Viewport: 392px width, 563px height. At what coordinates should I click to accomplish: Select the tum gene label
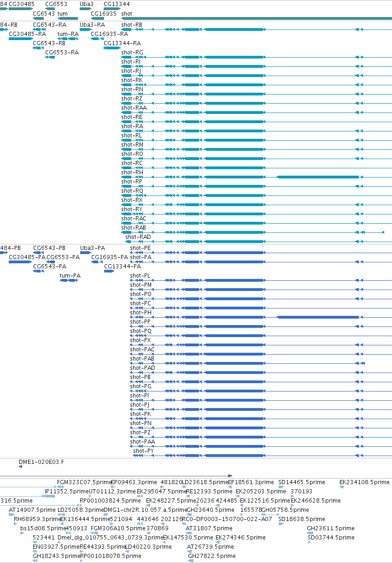click(x=62, y=14)
